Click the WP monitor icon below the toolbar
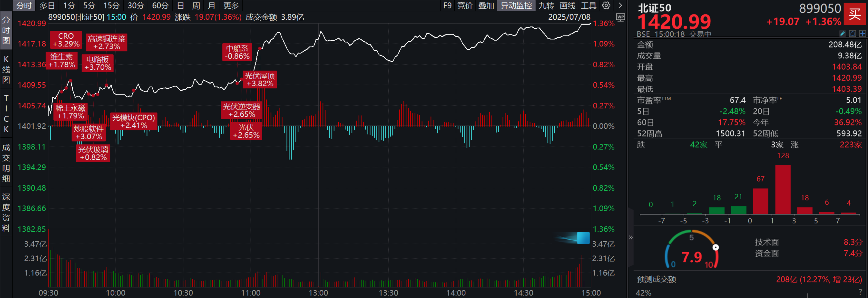868x298 pixels. 620,17
